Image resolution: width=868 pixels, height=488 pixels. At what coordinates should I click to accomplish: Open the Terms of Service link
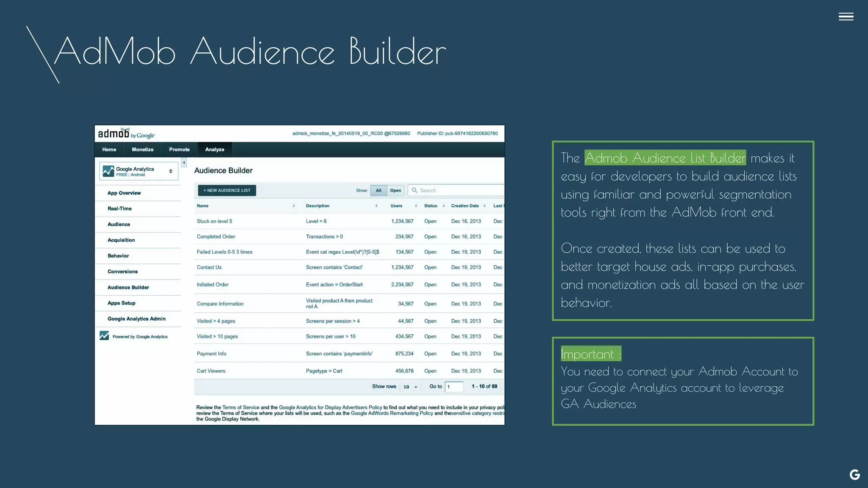(x=241, y=408)
